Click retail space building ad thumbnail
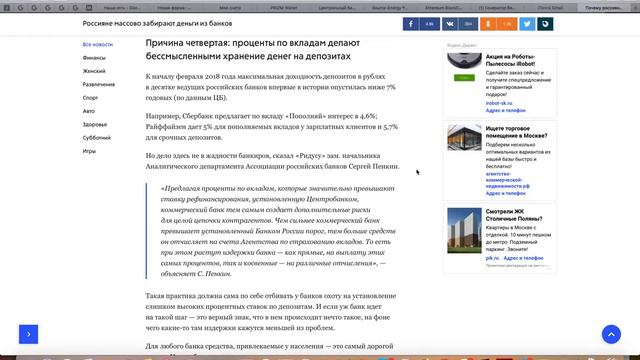Screen dimensions: 640x360 pos(464,138)
